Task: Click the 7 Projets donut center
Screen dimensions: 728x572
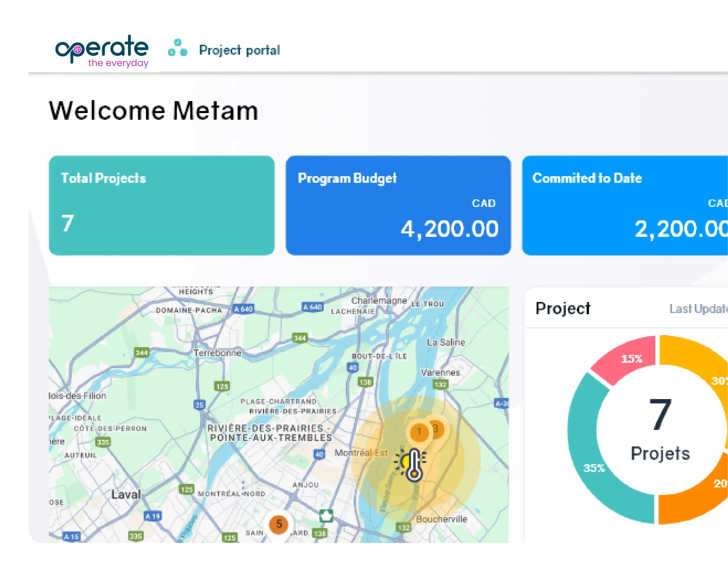Action: coord(660,429)
